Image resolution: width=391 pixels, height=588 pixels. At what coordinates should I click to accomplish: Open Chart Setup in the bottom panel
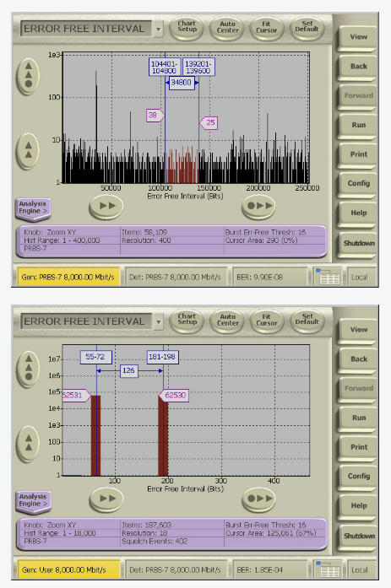pos(187,321)
